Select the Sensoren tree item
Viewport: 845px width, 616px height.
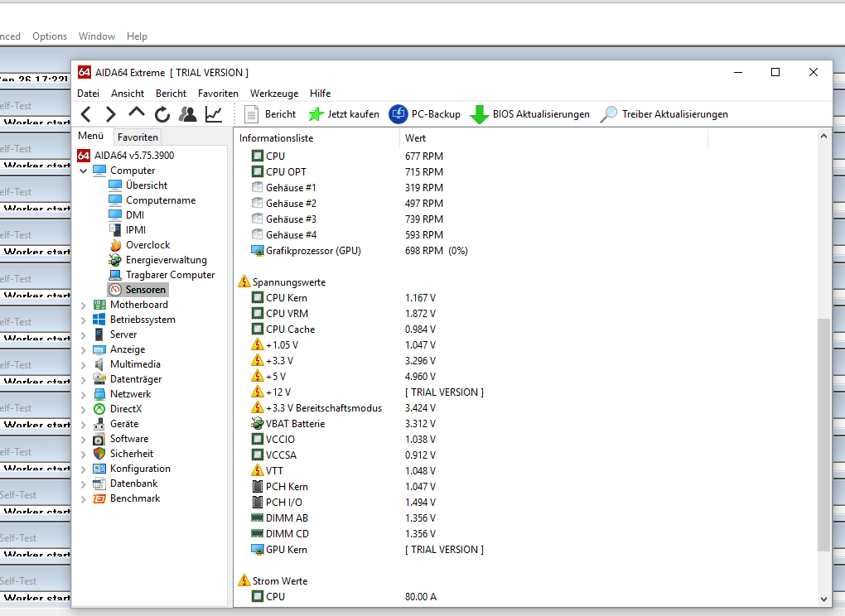pos(138,290)
